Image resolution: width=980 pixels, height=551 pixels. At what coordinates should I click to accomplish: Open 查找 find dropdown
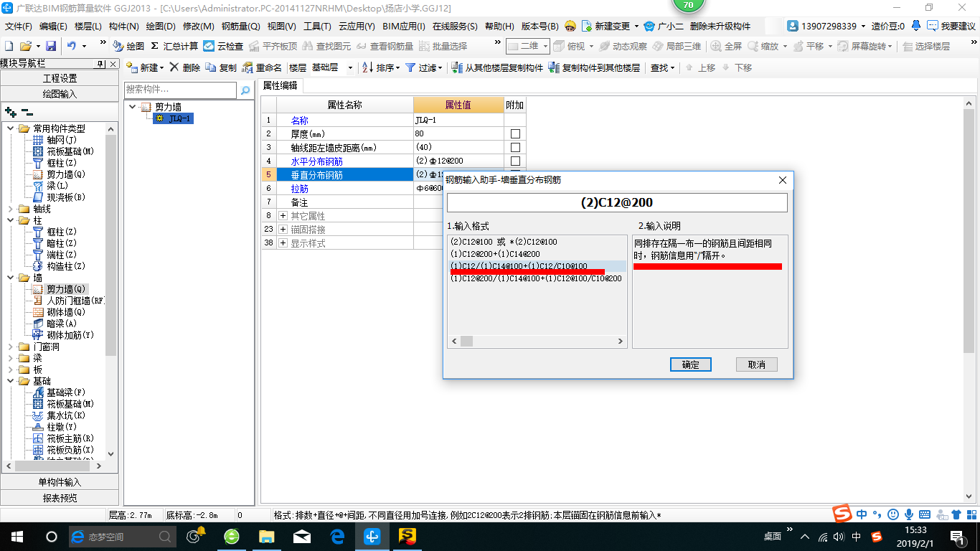663,67
